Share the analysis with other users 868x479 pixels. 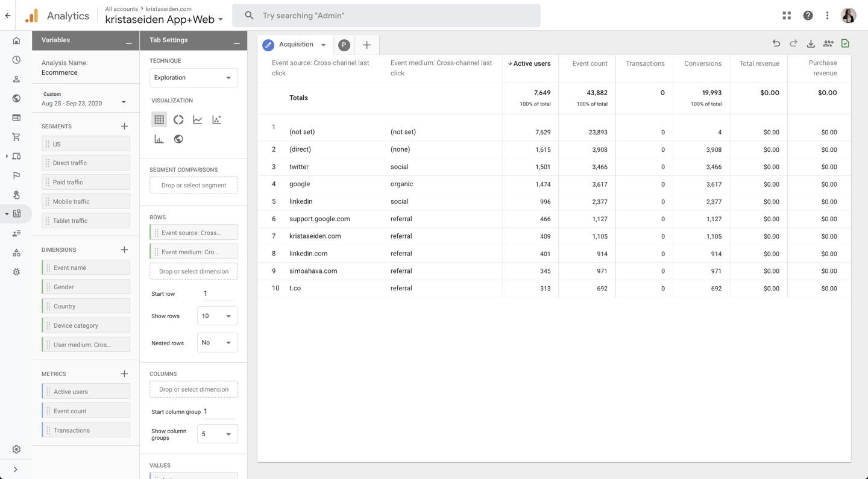pyautogui.click(x=828, y=43)
